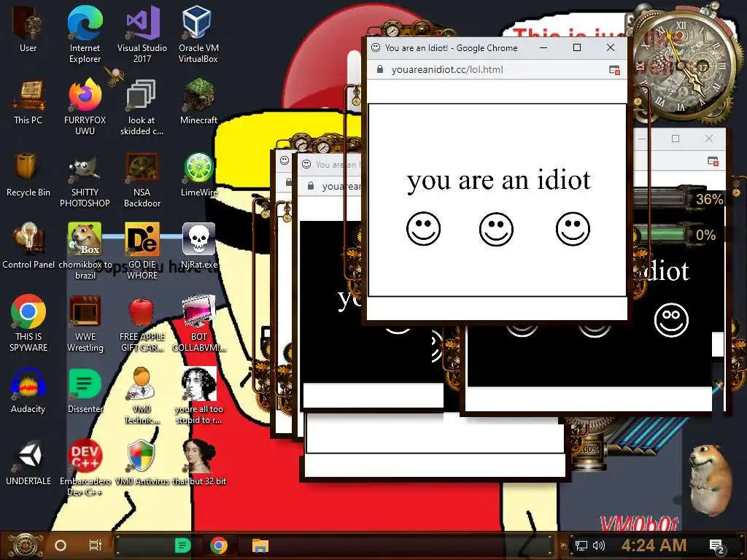The image size is (747, 560).
Task: Click the 'you are an idiot' text
Action: (498, 181)
